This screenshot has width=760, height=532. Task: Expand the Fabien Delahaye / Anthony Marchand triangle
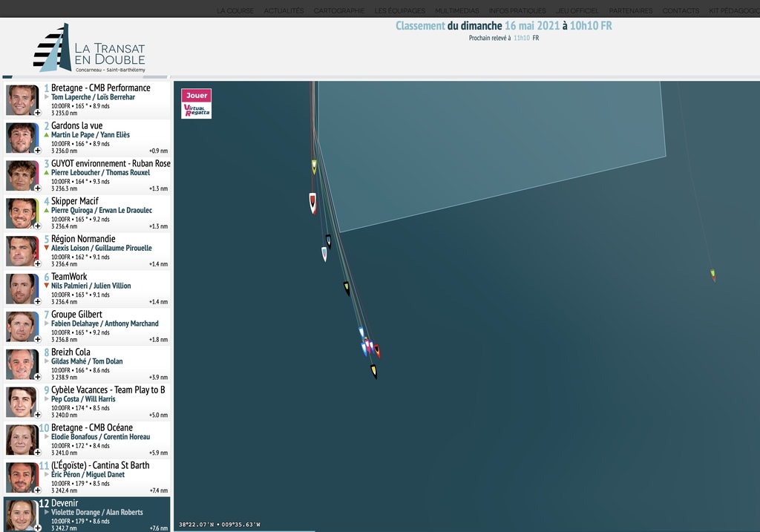tap(47, 324)
